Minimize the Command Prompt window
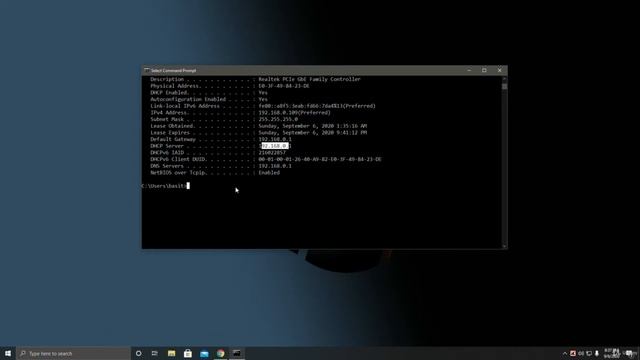 point(469,70)
